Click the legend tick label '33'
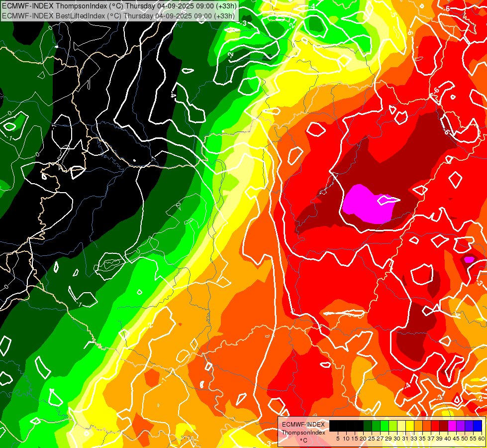The height and width of the screenshot is (448, 487). 414,439
